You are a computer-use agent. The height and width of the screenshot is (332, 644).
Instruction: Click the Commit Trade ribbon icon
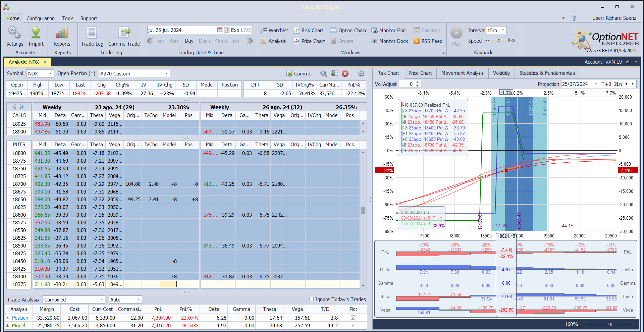click(124, 33)
